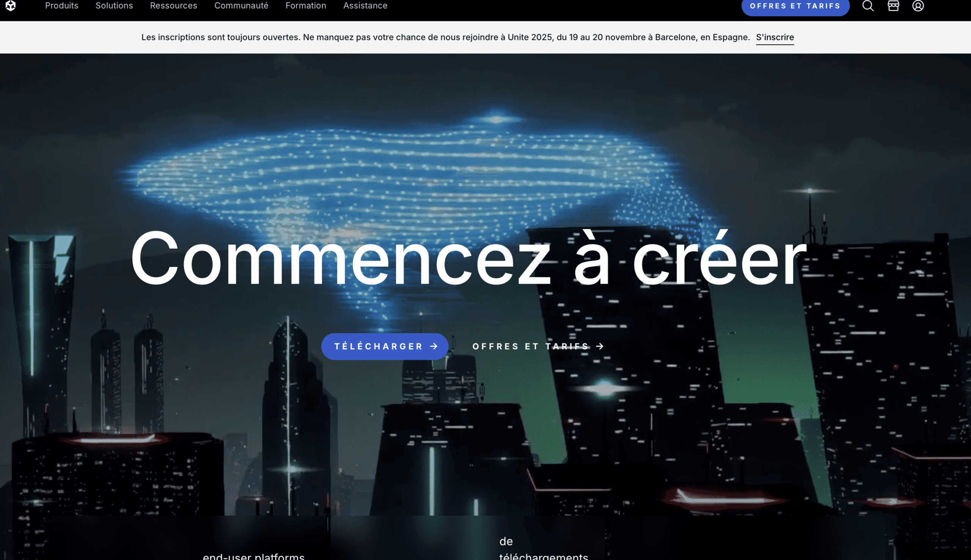Open the Communauté menu

pyautogui.click(x=242, y=6)
